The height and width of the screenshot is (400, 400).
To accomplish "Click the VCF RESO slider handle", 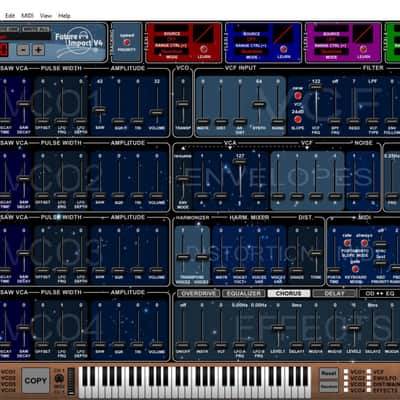I will [354, 121].
